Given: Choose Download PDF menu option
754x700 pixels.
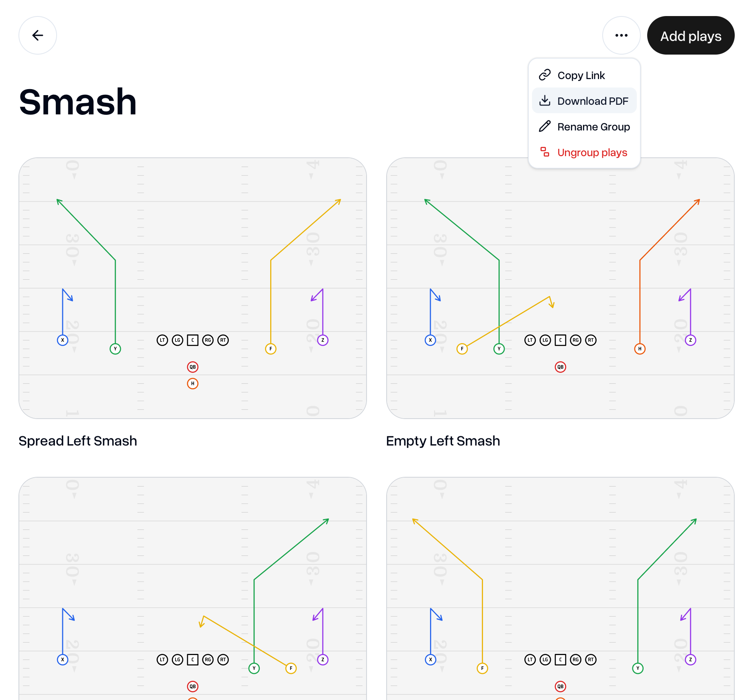Looking at the screenshot, I should point(584,101).
